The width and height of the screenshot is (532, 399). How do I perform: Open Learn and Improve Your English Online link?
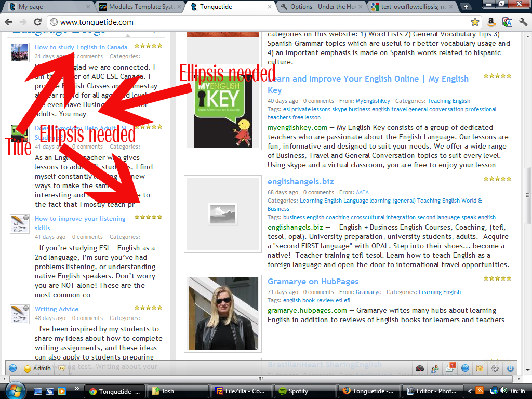pyautogui.click(x=368, y=85)
